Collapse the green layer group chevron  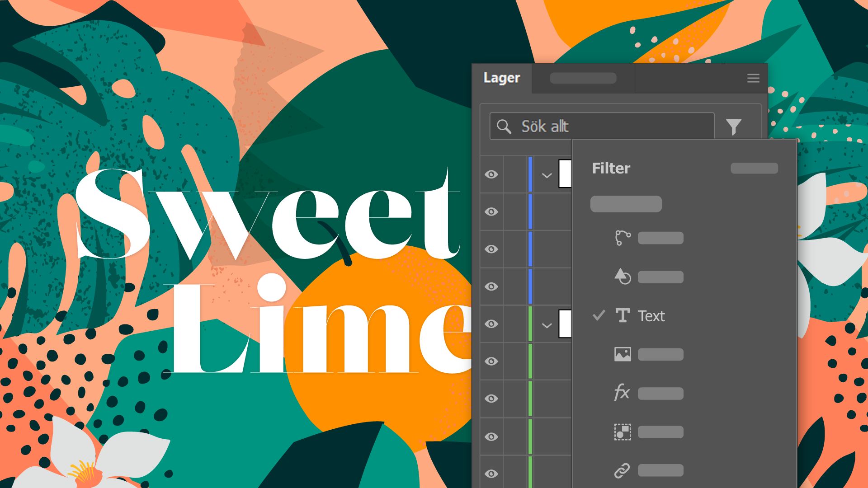click(x=547, y=325)
